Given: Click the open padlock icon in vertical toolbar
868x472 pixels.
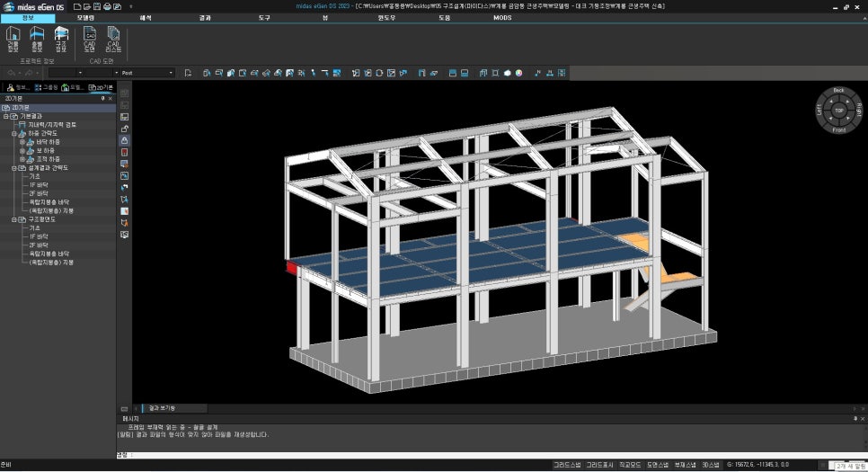Looking at the screenshot, I should click(125, 129).
